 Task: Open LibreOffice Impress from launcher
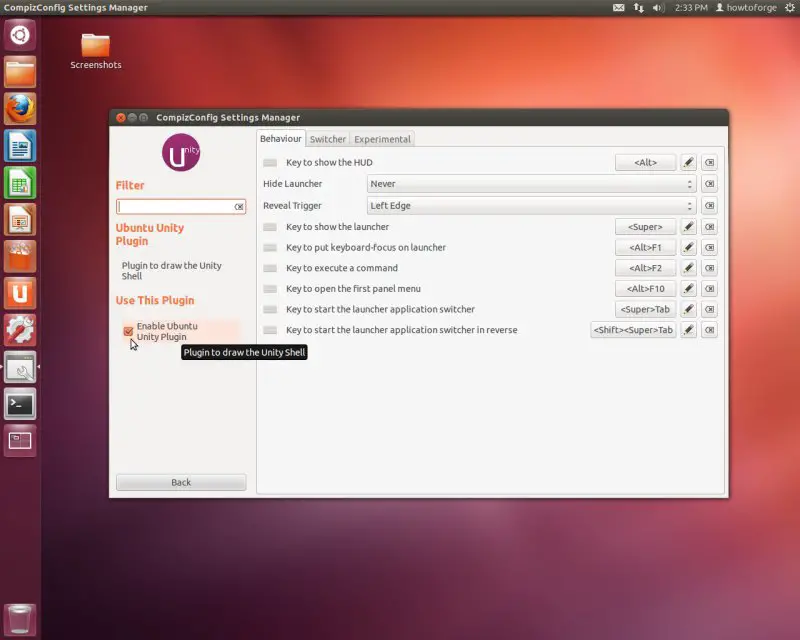(20, 220)
